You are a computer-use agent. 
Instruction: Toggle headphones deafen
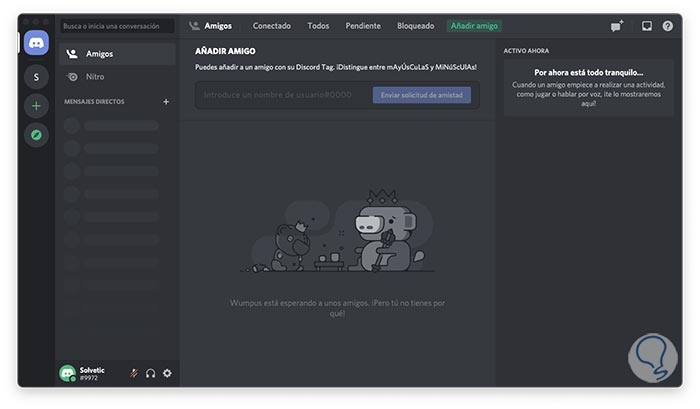point(150,373)
